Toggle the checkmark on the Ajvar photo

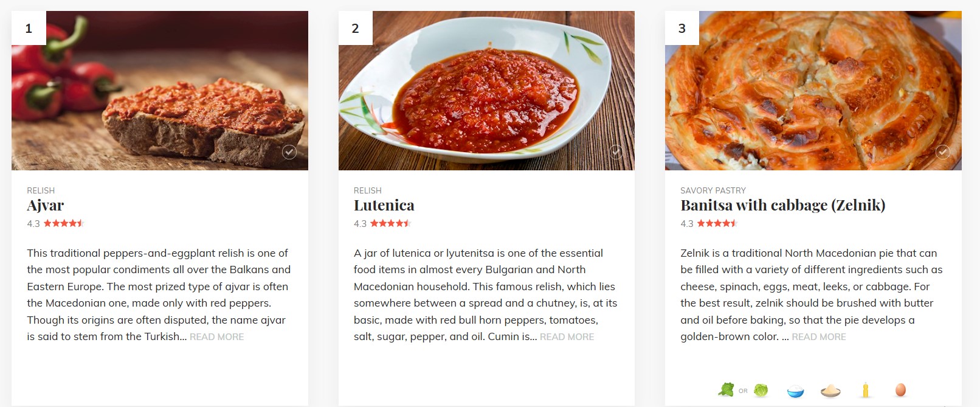coord(289,152)
